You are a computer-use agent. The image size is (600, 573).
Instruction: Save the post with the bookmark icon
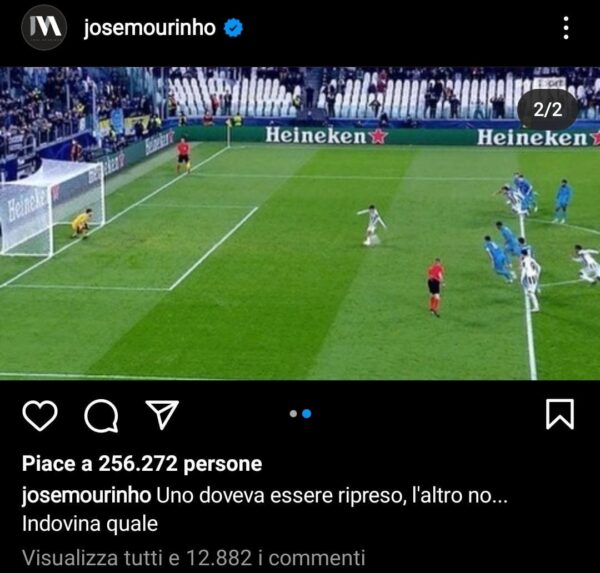[560, 414]
